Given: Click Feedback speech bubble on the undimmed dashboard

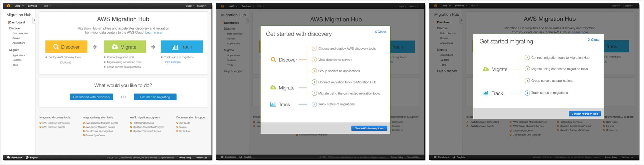Looking at the screenshot, I should (9, 158).
